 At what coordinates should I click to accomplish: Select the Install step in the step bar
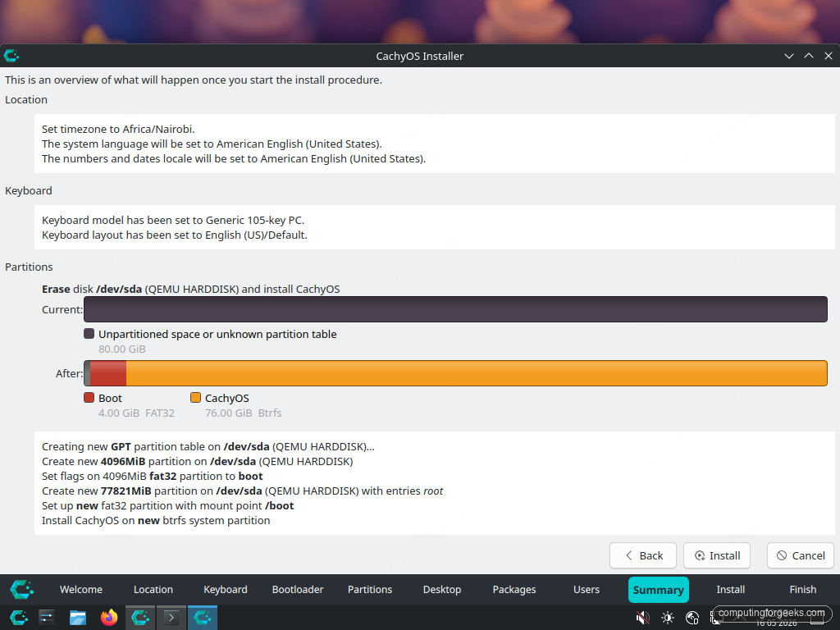click(731, 589)
